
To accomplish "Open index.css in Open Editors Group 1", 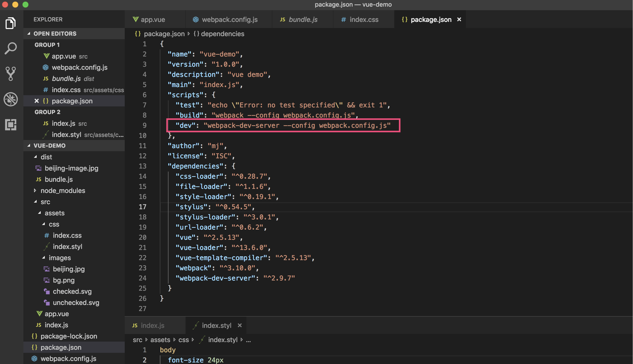I will (x=74, y=90).
